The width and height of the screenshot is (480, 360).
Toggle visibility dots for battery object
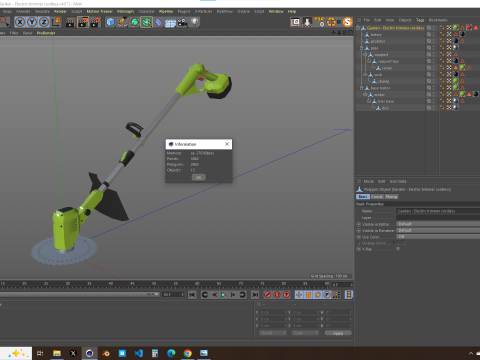click(433, 35)
